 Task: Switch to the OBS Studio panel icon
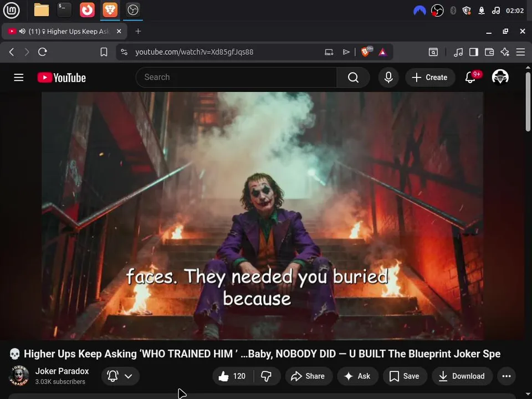click(132, 10)
